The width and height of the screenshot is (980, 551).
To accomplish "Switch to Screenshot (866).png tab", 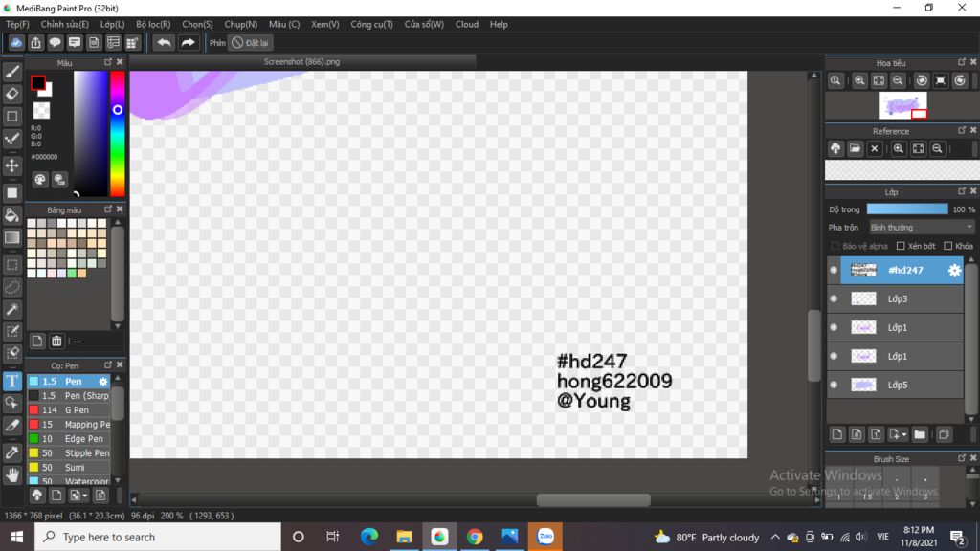I will (x=301, y=62).
